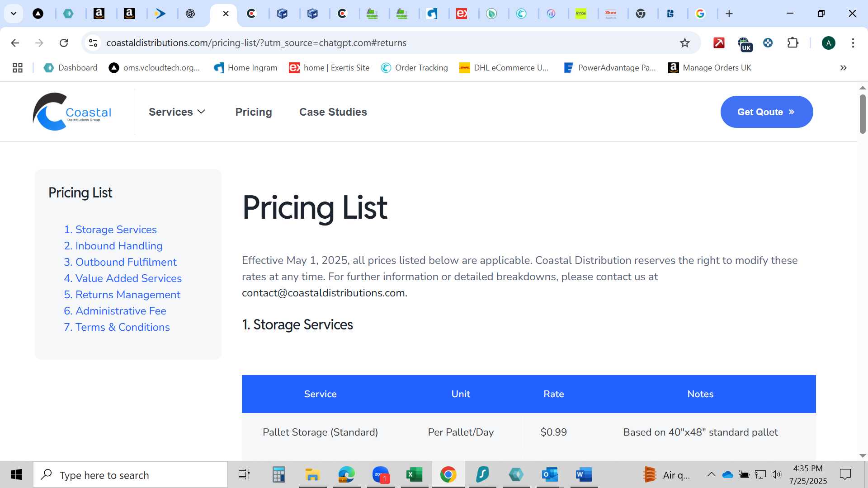This screenshot has width=868, height=488.
Task: Open the tab search dropdown arrow
Action: (14, 14)
